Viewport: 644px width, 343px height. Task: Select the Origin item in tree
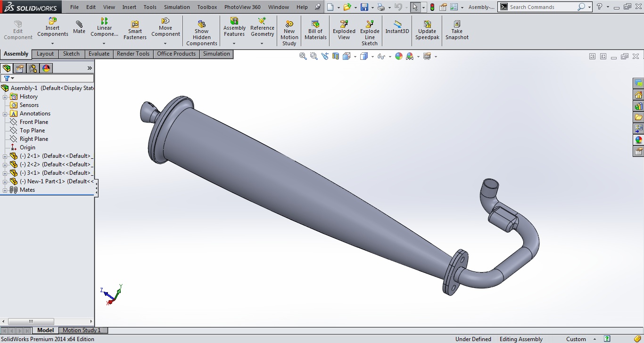pyautogui.click(x=27, y=147)
